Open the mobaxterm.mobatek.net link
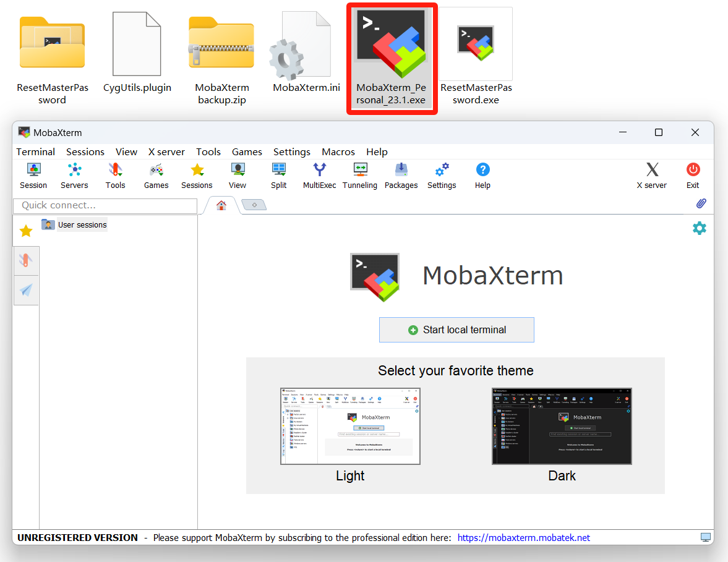The image size is (728, 562). [x=524, y=538]
